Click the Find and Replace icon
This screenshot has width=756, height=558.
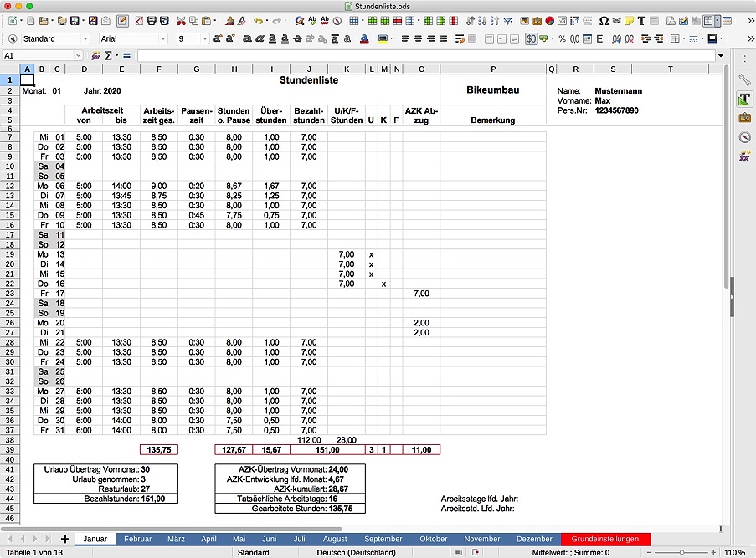(x=300, y=21)
